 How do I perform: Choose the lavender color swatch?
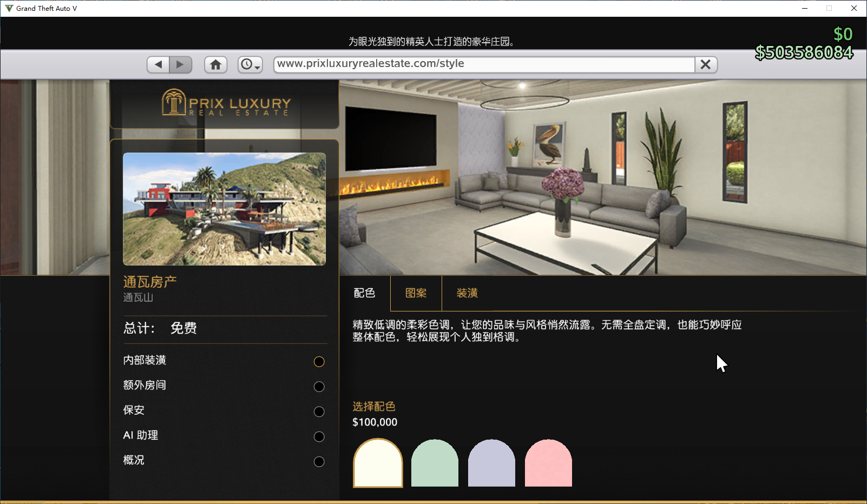click(x=491, y=463)
